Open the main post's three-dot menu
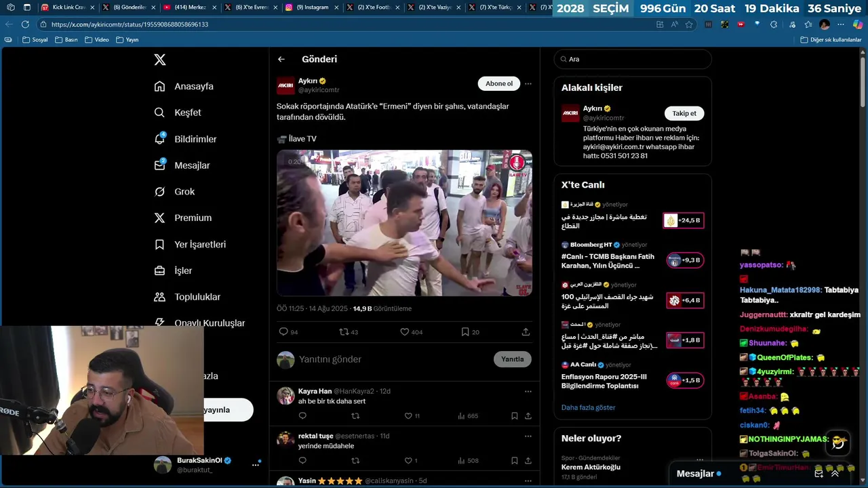The width and height of the screenshot is (868, 488). (528, 84)
